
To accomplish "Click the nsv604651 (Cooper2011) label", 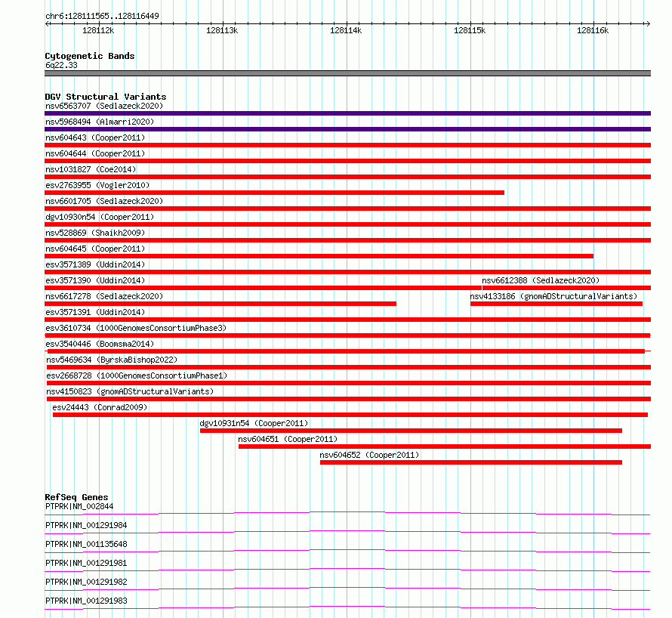I will pos(288,439).
